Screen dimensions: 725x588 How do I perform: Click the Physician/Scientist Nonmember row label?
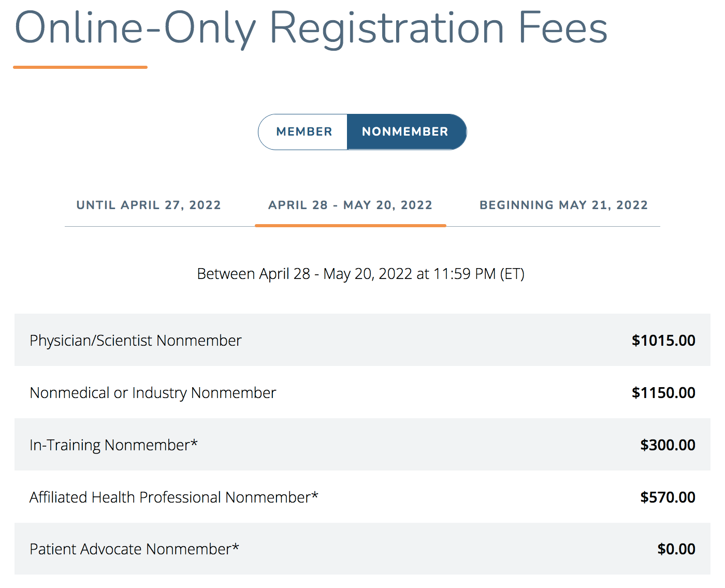pos(136,341)
